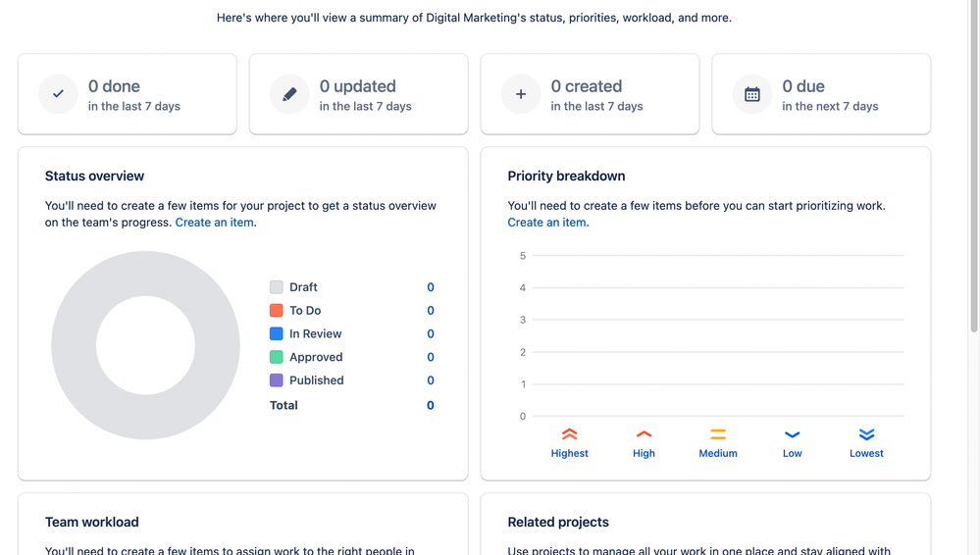This screenshot has height=555, width=980.
Task: Click Create an item link in Status overview
Action: [215, 223]
